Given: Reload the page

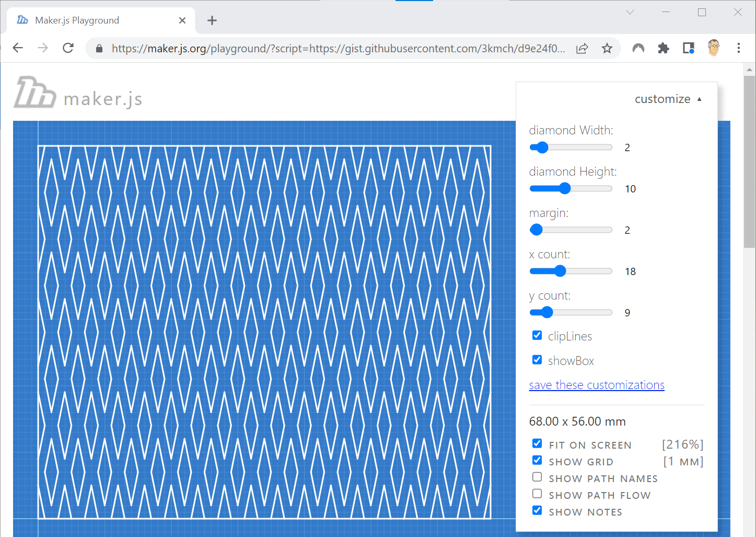Looking at the screenshot, I should click(68, 48).
